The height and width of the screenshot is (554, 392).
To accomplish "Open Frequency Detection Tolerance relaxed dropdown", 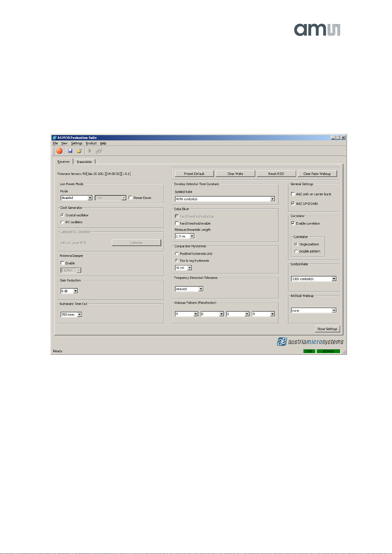I will 189,289.
